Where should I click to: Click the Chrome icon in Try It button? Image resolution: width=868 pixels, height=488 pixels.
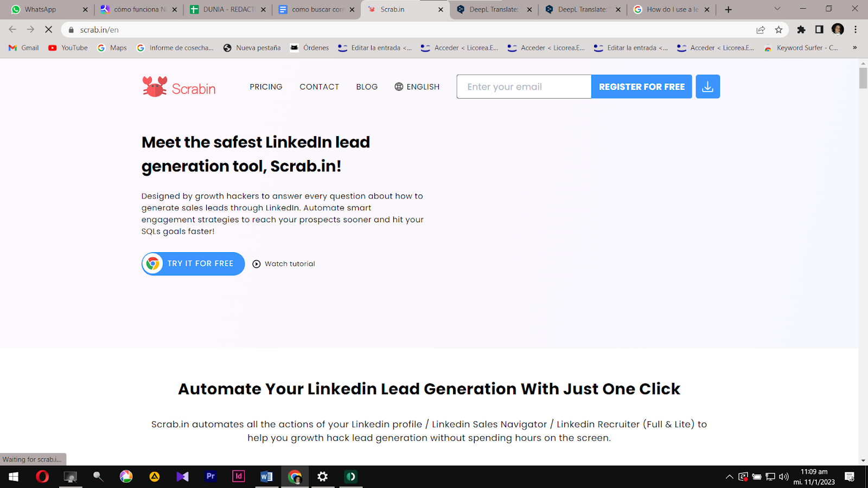(x=153, y=264)
